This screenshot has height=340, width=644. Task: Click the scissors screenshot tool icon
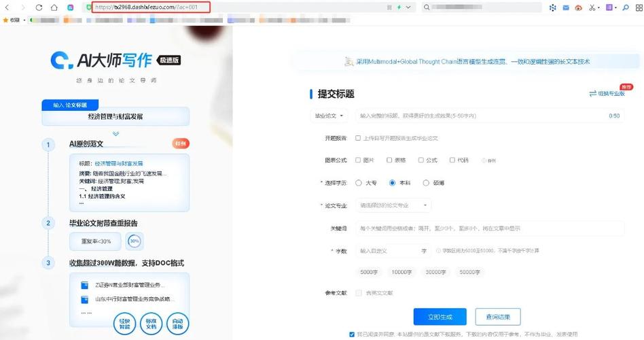pos(592,7)
